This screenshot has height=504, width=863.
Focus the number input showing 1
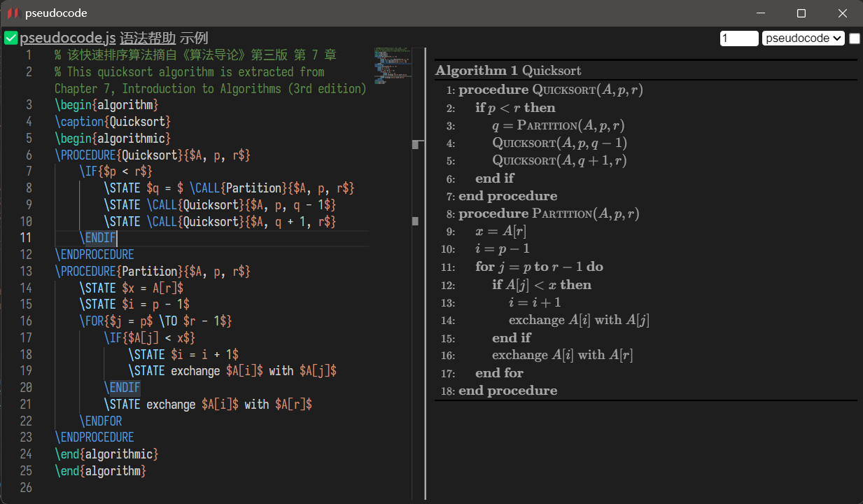coord(738,38)
